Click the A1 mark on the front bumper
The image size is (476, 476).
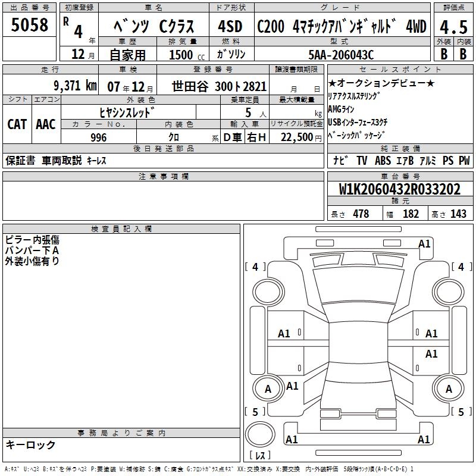tap(424, 243)
